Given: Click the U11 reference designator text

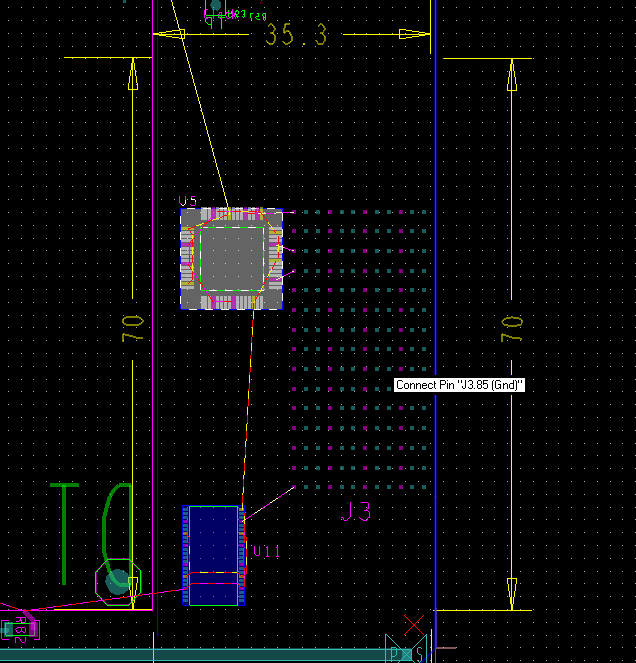Looking at the screenshot, I should click(267, 552).
